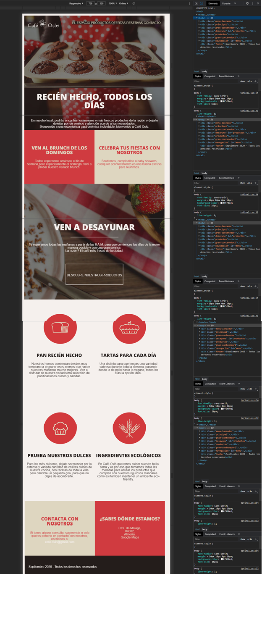Screen dimensions: 262x644
Task: Click the wheat icon circle
Action: coord(129,428)
